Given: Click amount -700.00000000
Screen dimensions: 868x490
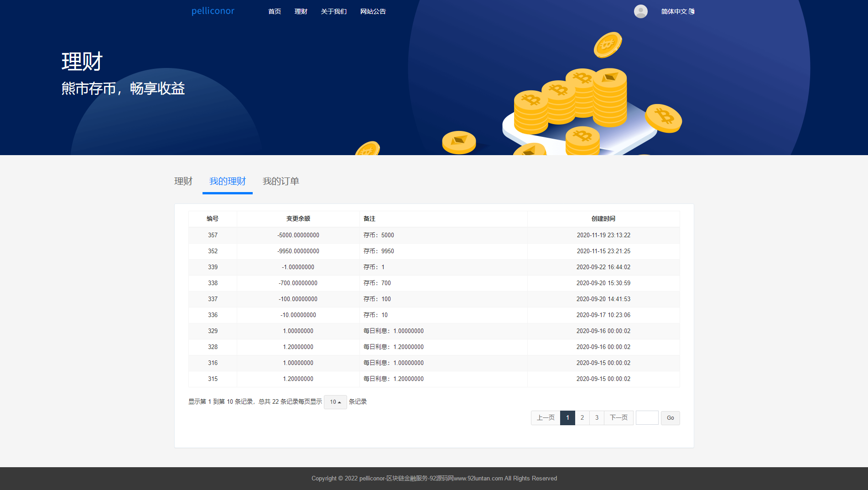Looking at the screenshot, I should pos(298,283).
